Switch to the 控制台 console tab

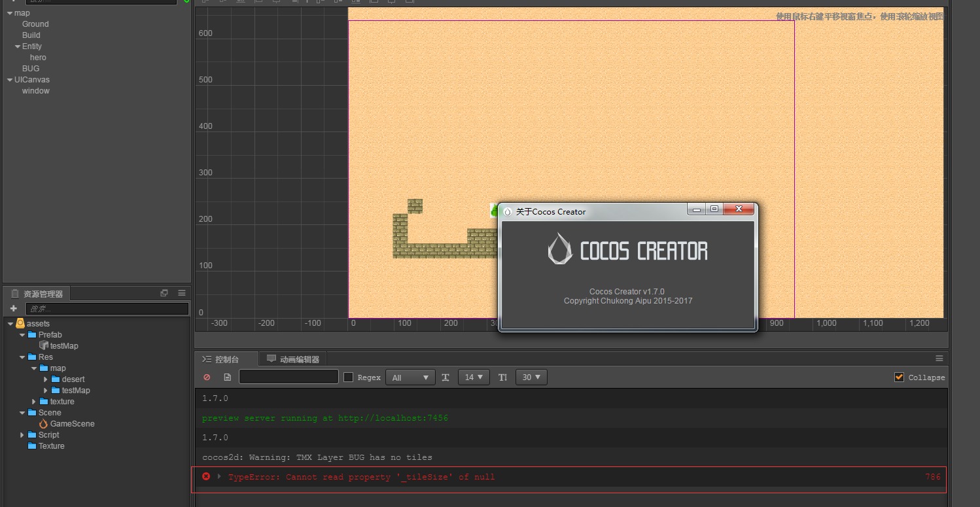(x=226, y=359)
